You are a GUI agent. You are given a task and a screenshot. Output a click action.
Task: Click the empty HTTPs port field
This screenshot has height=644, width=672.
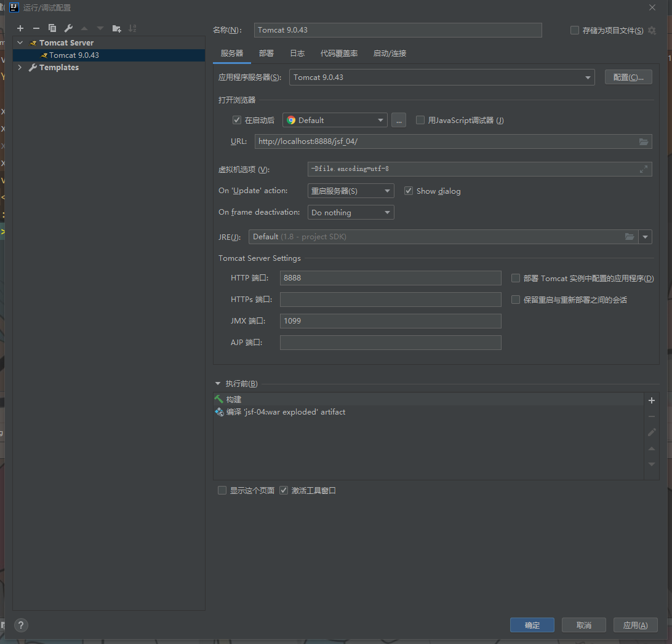pos(390,300)
